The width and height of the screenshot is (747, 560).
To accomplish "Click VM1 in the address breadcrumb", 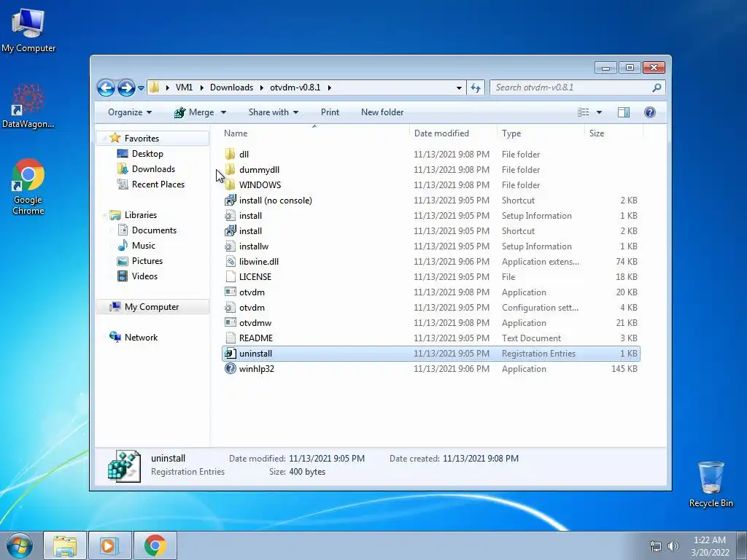I will point(184,87).
